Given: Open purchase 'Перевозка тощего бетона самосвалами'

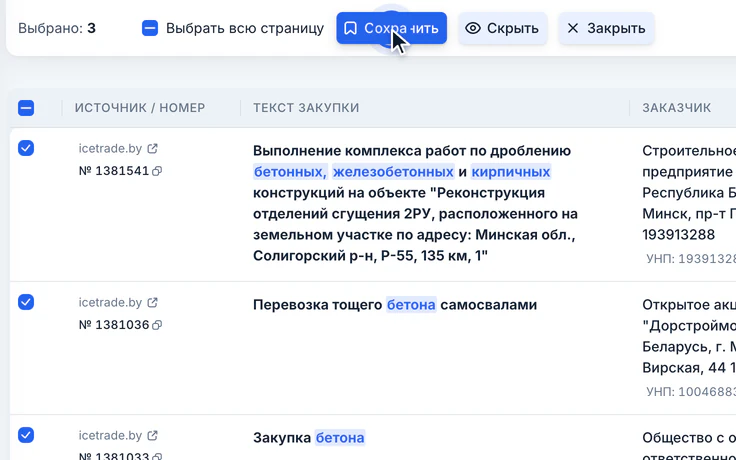Looking at the screenshot, I should [395, 305].
